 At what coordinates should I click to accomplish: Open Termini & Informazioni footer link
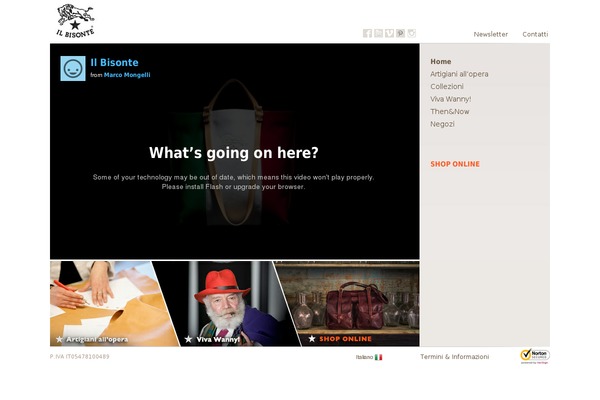pyautogui.click(x=455, y=357)
